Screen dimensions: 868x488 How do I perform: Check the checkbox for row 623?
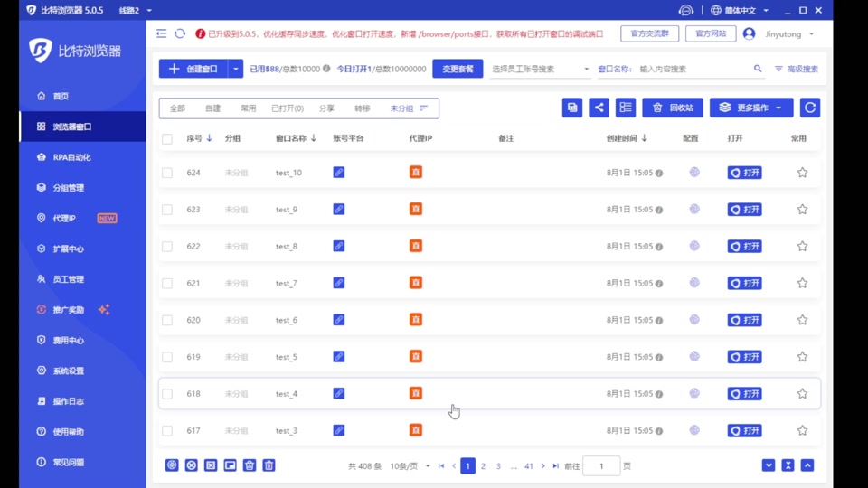coord(167,210)
